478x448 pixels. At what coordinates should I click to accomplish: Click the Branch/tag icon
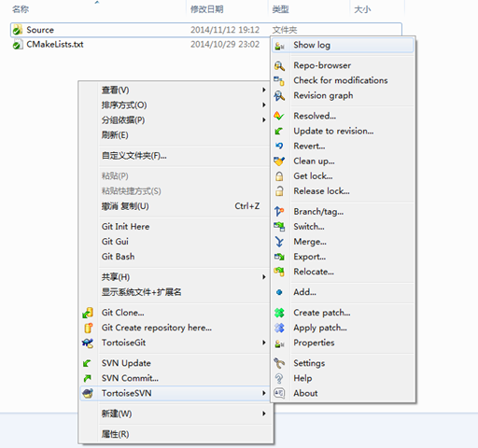[279, 212]
